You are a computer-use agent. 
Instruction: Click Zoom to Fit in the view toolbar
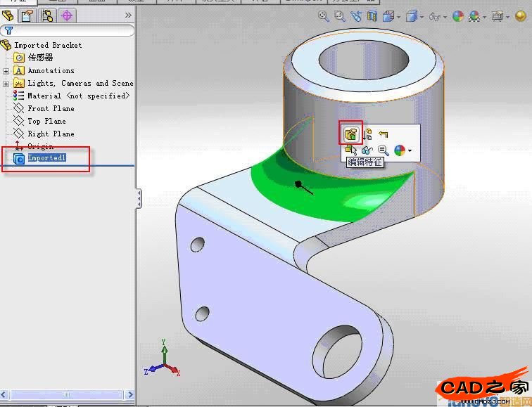pyautogui.click(x=324, y=16)
